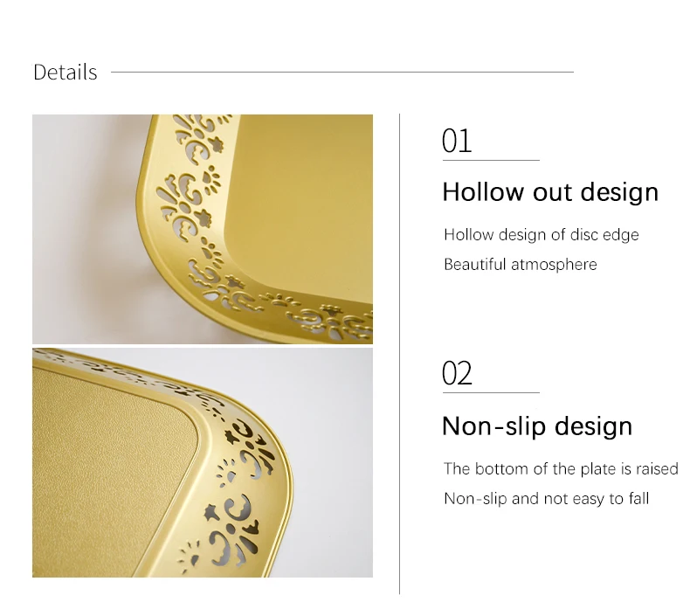This screenshot has height=616, width=690.
Task: Click the carved tray corner in bottom photo
Action: coord(245,467)
